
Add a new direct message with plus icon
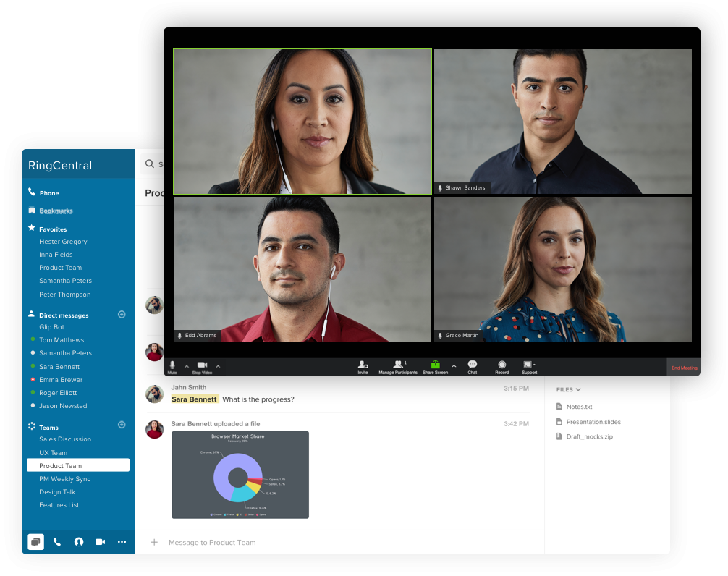click(x=122, y=315)
